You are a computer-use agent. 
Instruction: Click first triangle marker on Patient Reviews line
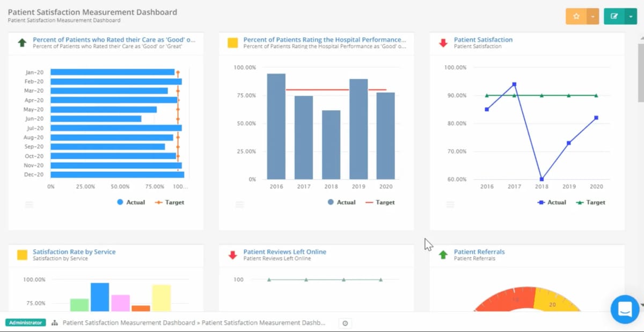click(x=269, y=279)
